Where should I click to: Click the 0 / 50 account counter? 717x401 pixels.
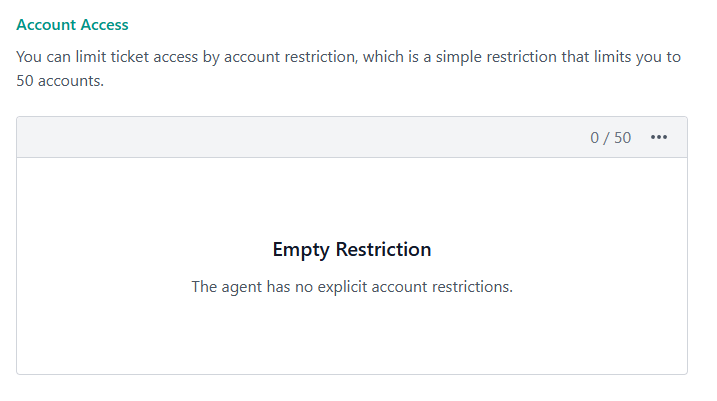(611, 138)
